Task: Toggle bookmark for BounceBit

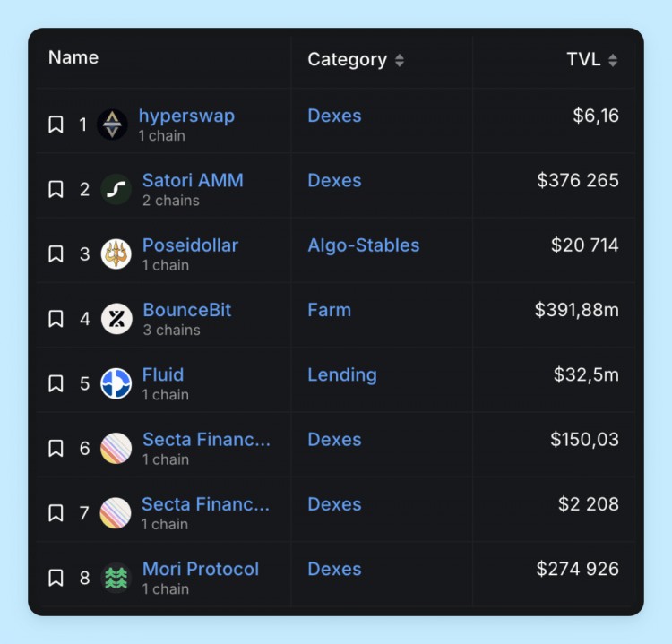Action: tap(56, 319)
